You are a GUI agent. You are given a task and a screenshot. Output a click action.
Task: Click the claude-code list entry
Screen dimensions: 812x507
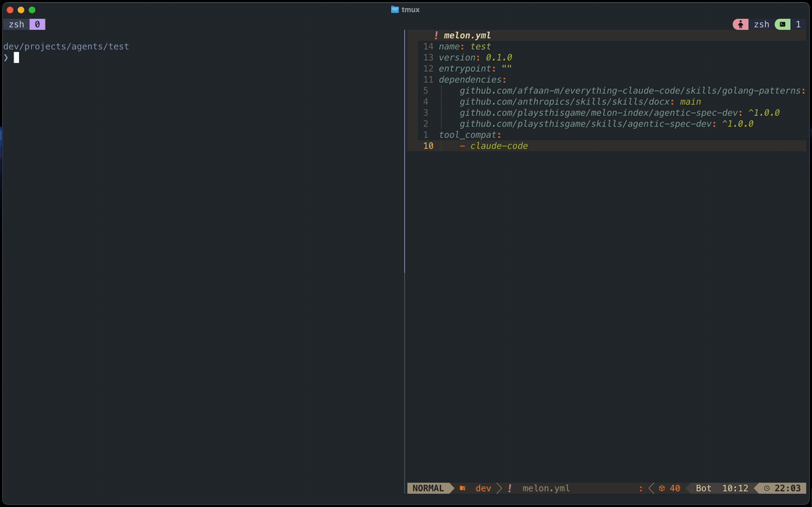click(499, 146)
